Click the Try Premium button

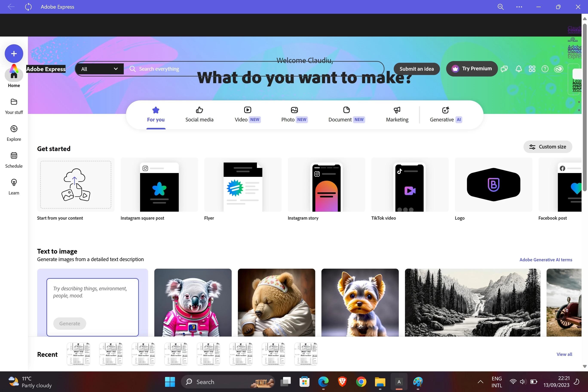click(x=472, y=69)
